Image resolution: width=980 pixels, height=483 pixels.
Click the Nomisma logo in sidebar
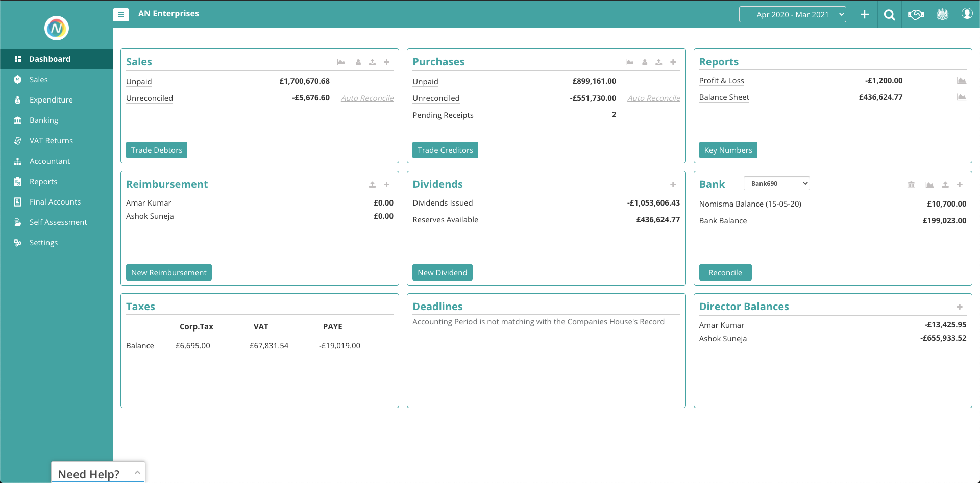pyautogui.click(x=56, y=28)
